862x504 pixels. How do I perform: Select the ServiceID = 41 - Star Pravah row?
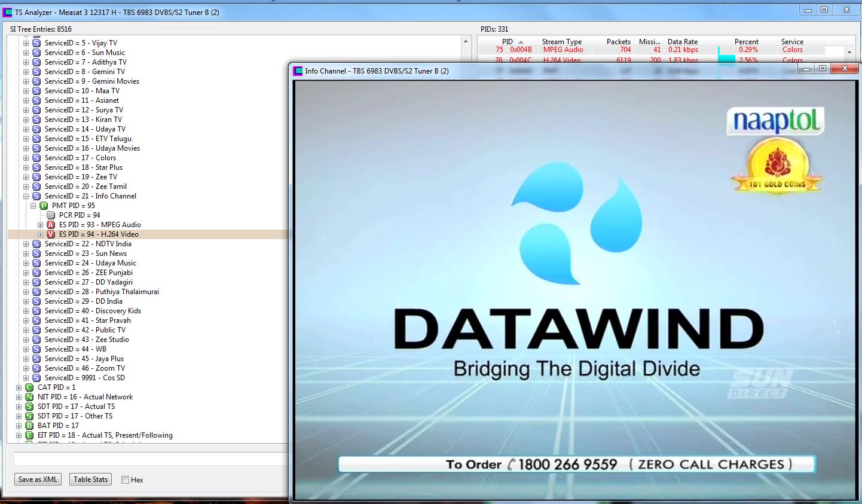click(88, 320)
